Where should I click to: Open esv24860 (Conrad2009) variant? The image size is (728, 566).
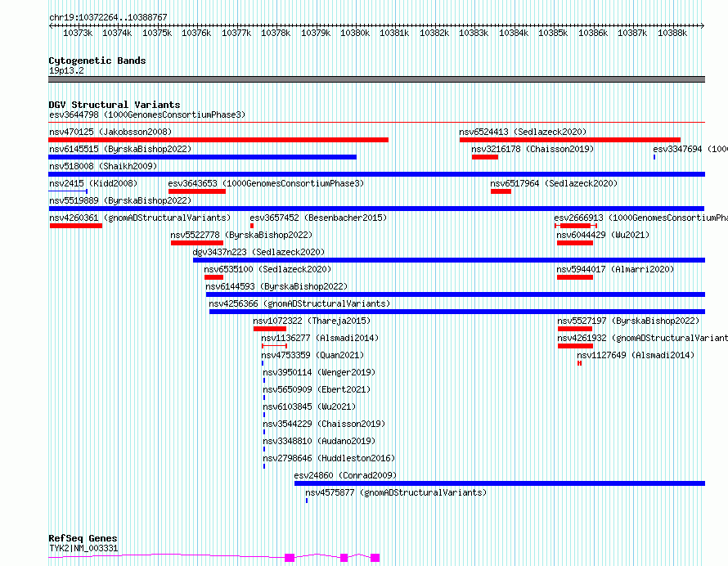tap(345, 475)
